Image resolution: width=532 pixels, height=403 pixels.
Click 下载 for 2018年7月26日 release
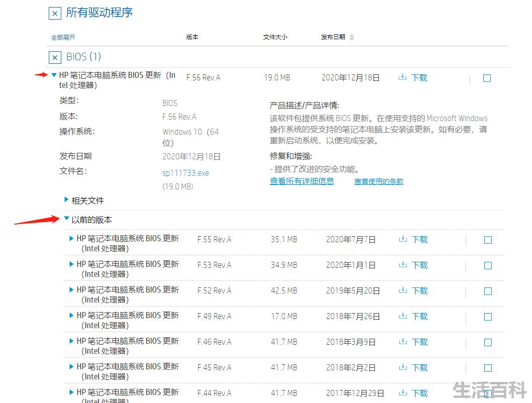pos(420,316)
